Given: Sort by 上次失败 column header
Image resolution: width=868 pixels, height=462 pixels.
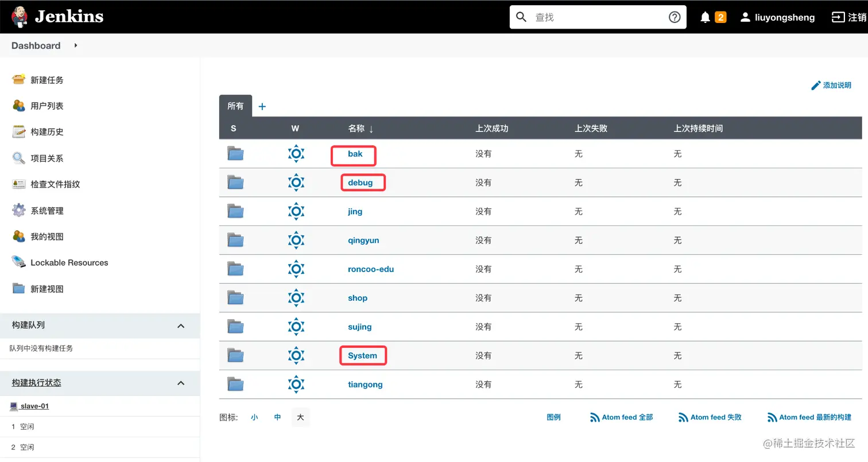Looking at the screenshot, I should 591,129.
